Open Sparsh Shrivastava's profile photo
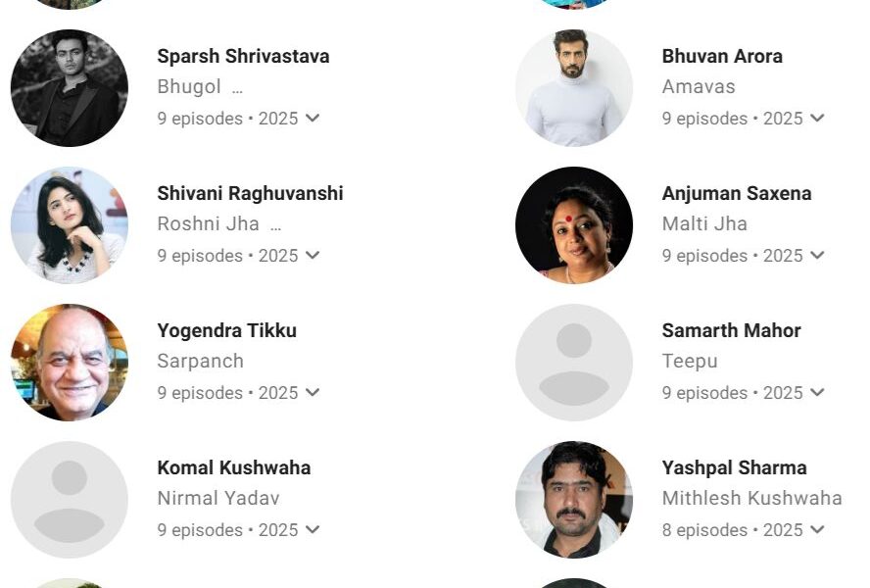Image resolution: width=870 pixels, height=588 pixels. coord(70,88)
